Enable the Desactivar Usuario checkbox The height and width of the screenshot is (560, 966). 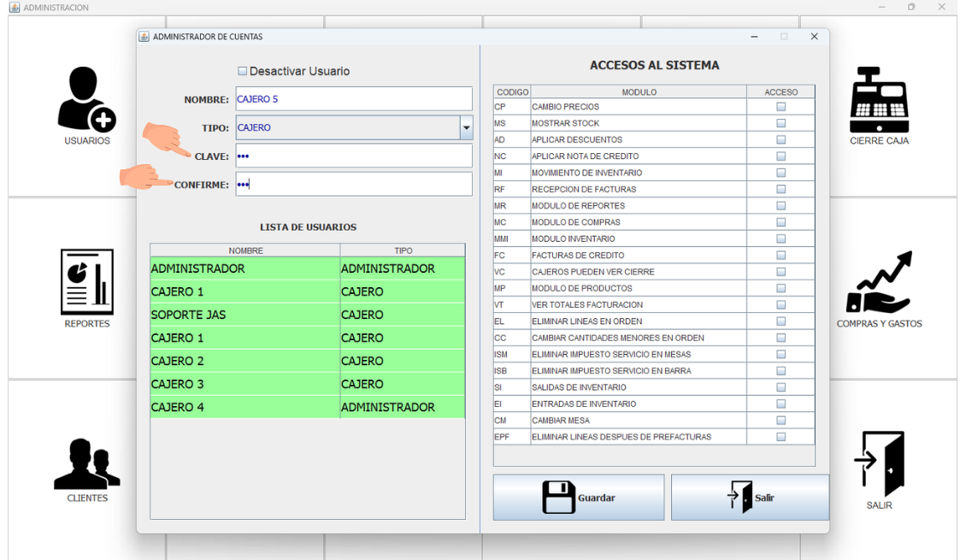click(243, 71)
